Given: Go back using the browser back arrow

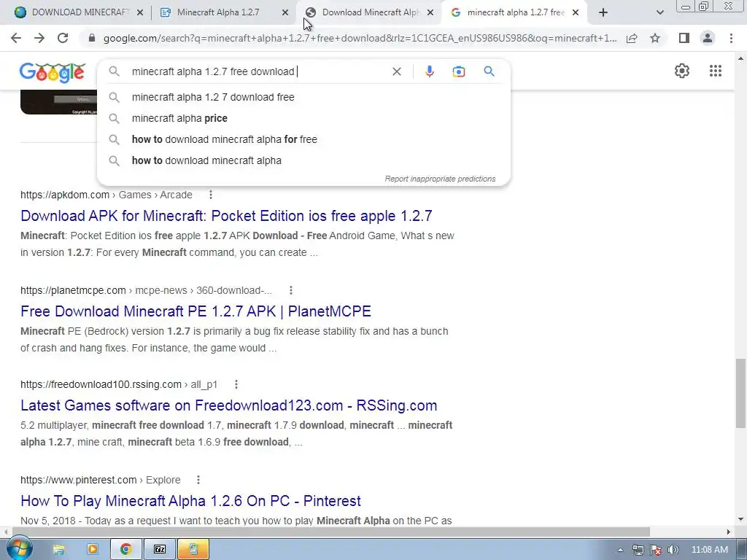Looking at the screenshot, I should (16, 38).
